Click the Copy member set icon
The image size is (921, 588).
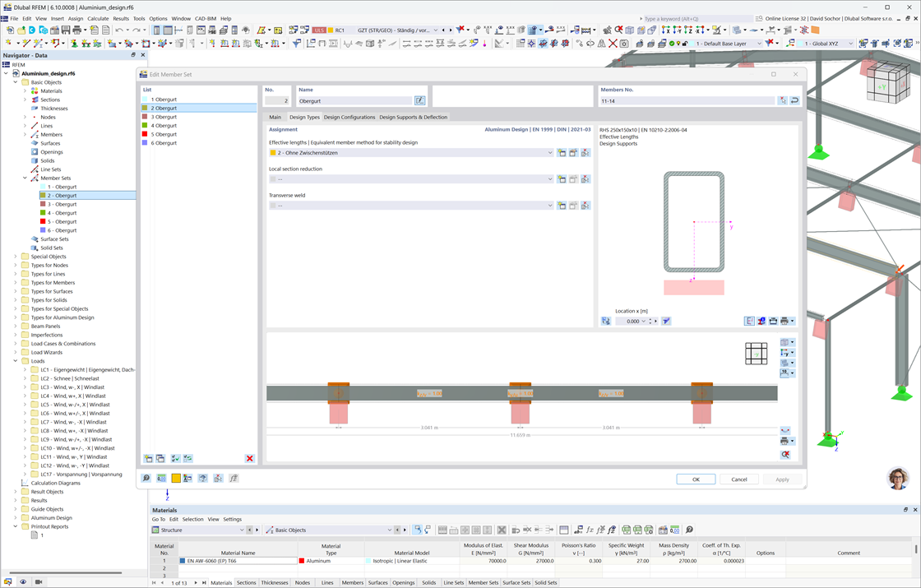coord(161,459)
